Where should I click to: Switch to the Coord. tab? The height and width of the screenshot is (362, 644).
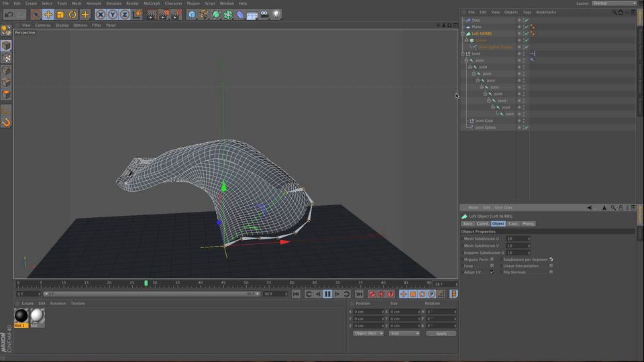482,224
